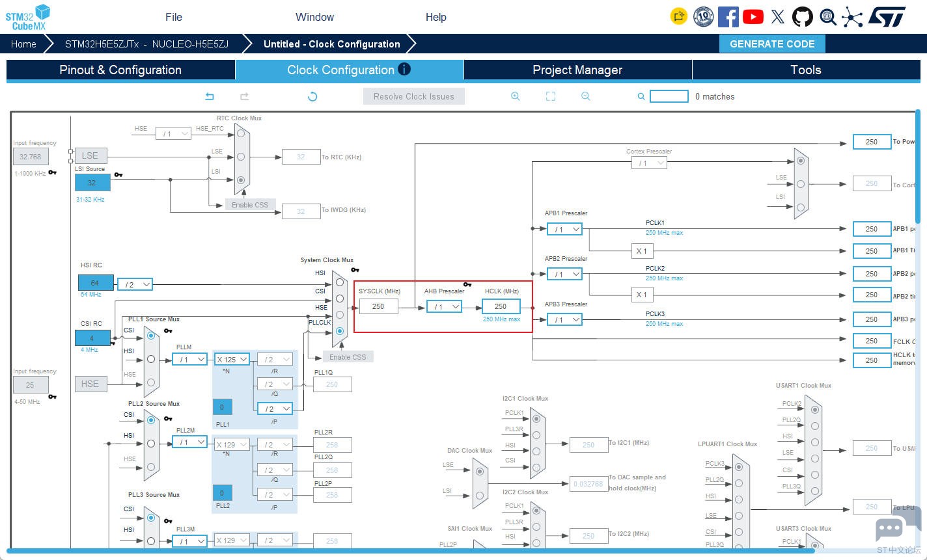Go to Home breadcrumb
Screen dimensions: 927x560
[23, 44]
